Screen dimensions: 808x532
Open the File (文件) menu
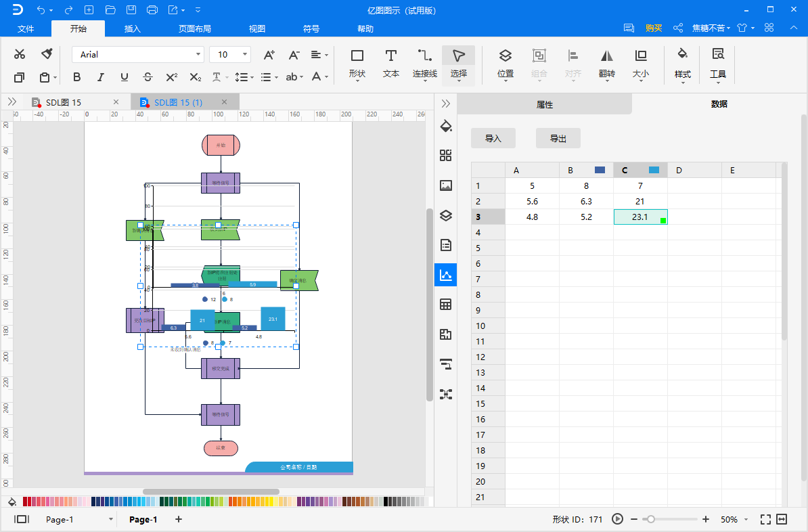(26, 28)
